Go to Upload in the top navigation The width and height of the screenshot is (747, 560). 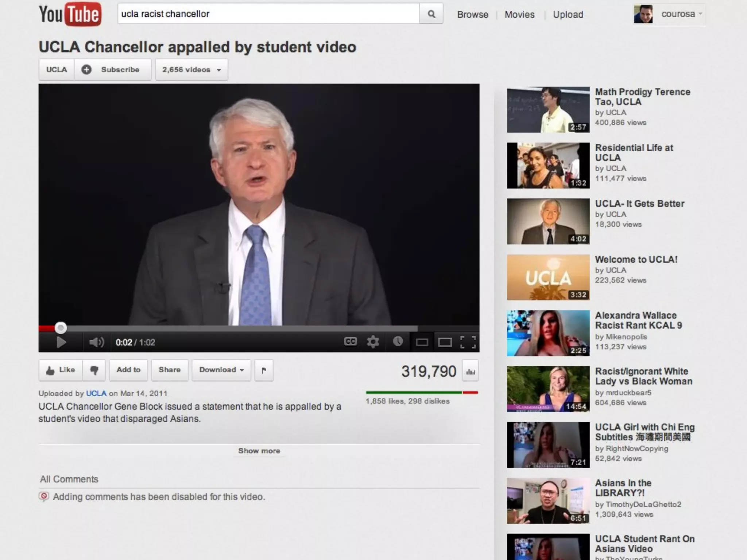pyautogui.click(x=568, y=15)
